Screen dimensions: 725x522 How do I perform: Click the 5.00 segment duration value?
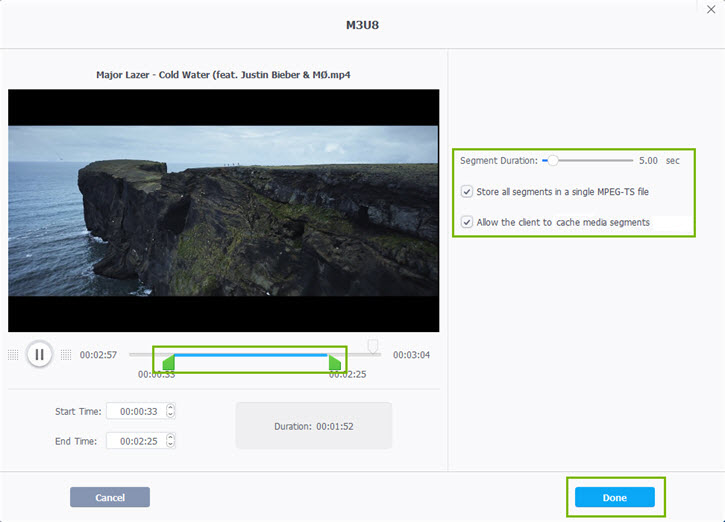pyautogui.click(x=648, y=160)
